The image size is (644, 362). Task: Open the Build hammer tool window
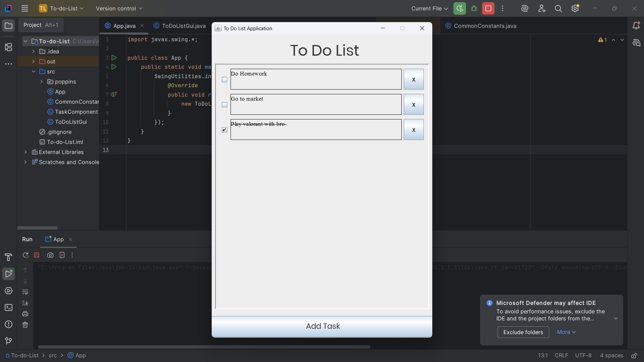pos(9,257)
